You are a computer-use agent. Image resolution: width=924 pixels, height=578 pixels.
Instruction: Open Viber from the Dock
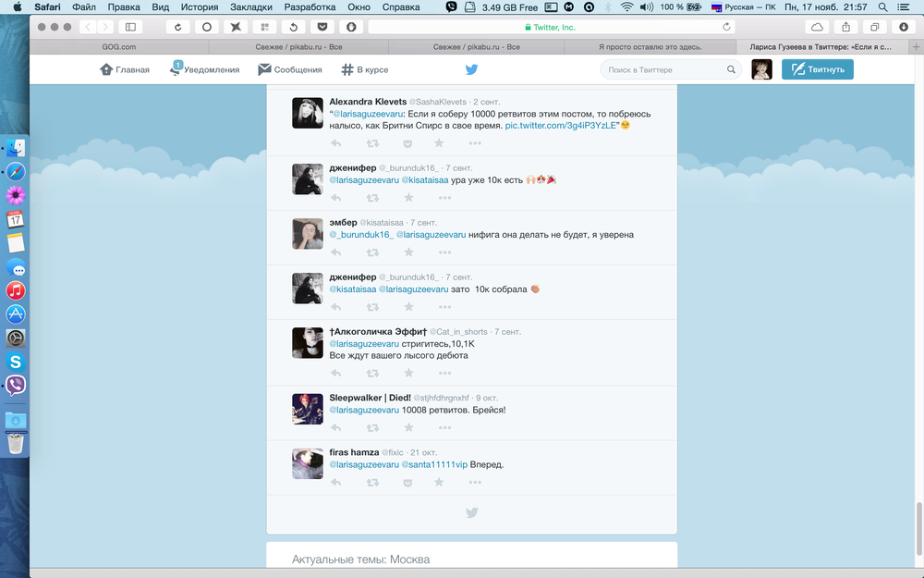tap(15, 386)
